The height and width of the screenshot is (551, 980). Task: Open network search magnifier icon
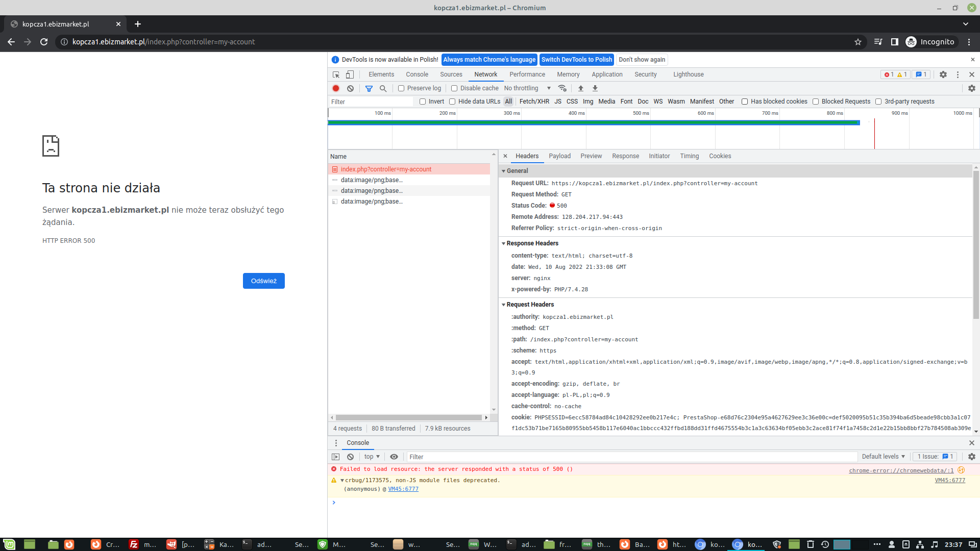tap(383, 88)
